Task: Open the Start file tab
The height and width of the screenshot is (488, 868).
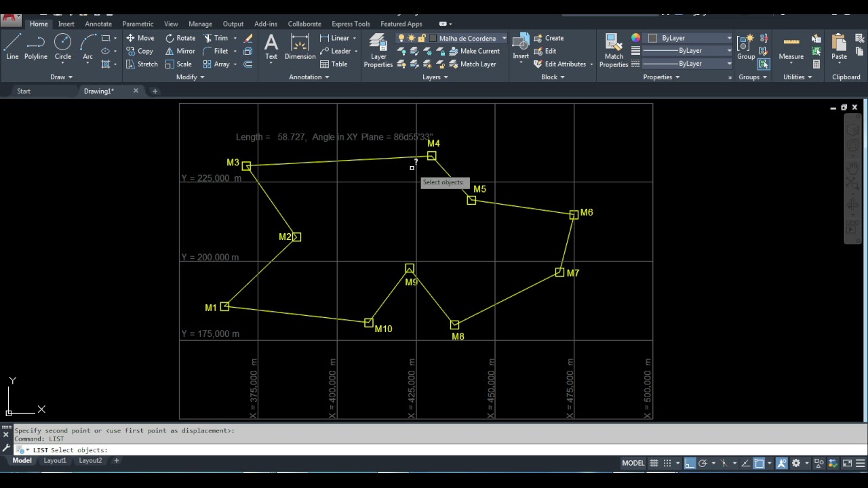Action: coord(24,91)
